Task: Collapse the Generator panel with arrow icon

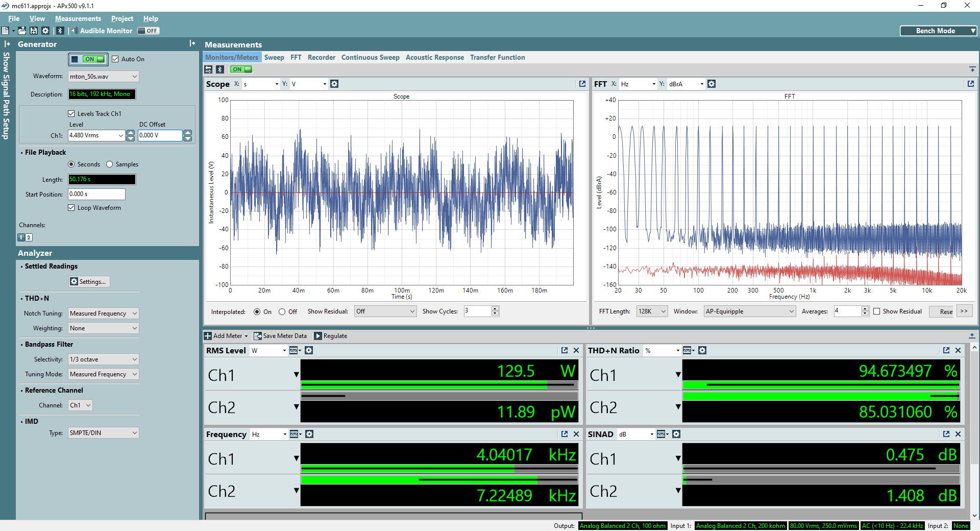Action: 192,44
